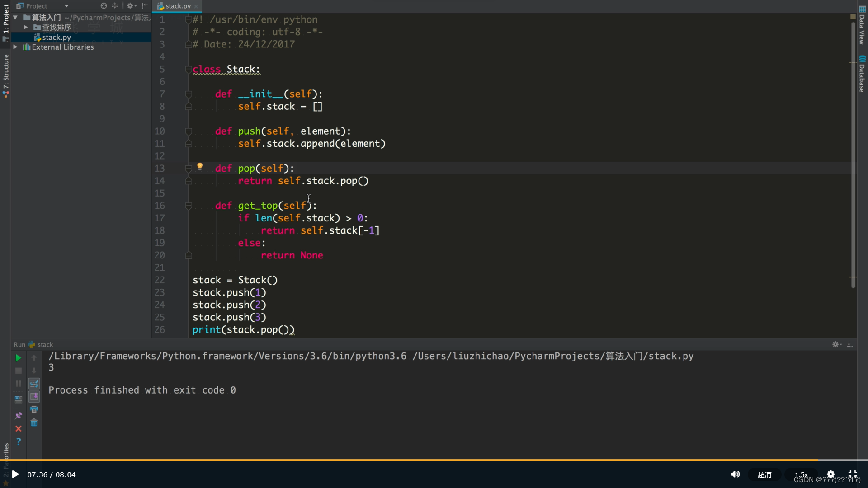Expand the 查找排序 folder
The width and height of the screenshot is (868, 488).
(x=26, y=28)
